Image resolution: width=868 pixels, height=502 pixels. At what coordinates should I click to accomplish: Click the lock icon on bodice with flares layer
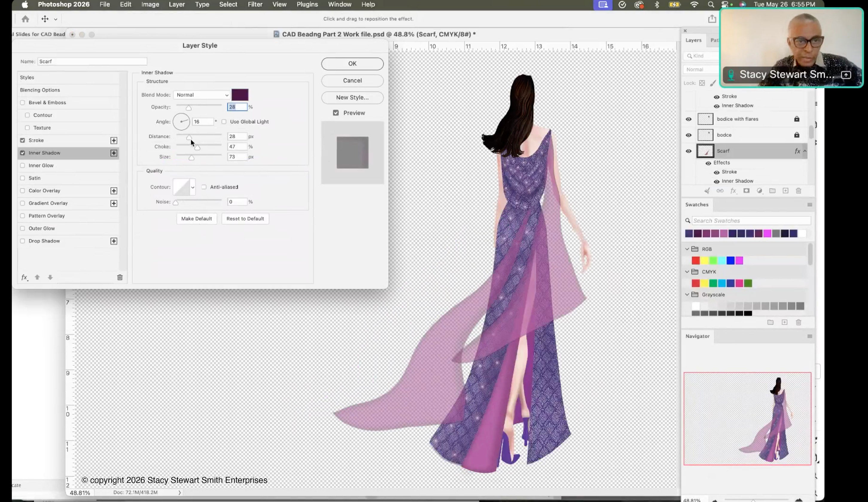pos(797,119)
